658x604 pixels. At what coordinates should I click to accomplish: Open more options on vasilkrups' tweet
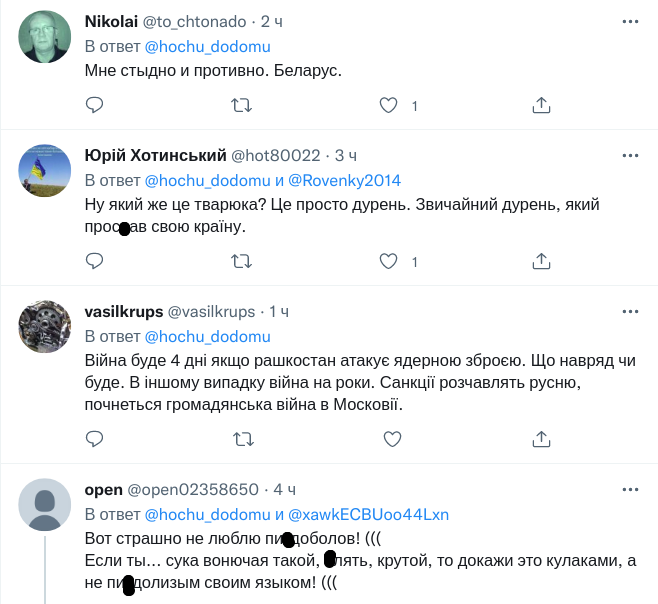tap(630, 312)
